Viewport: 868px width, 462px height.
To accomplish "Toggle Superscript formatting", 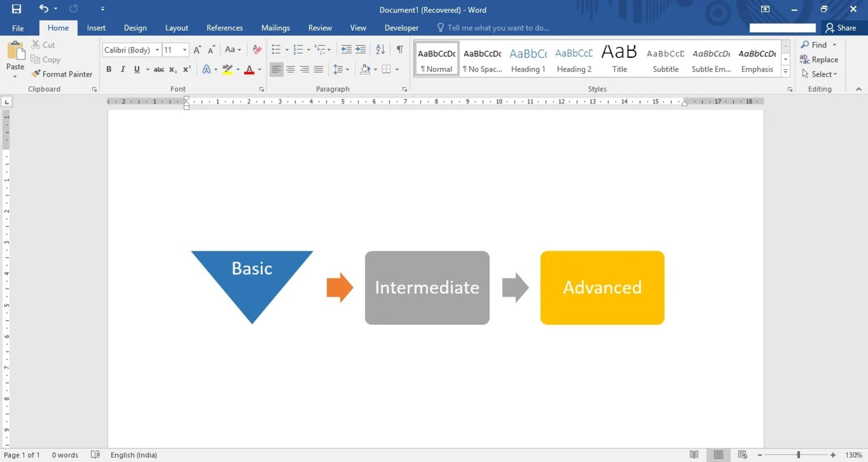I will (x=187, y=70).
